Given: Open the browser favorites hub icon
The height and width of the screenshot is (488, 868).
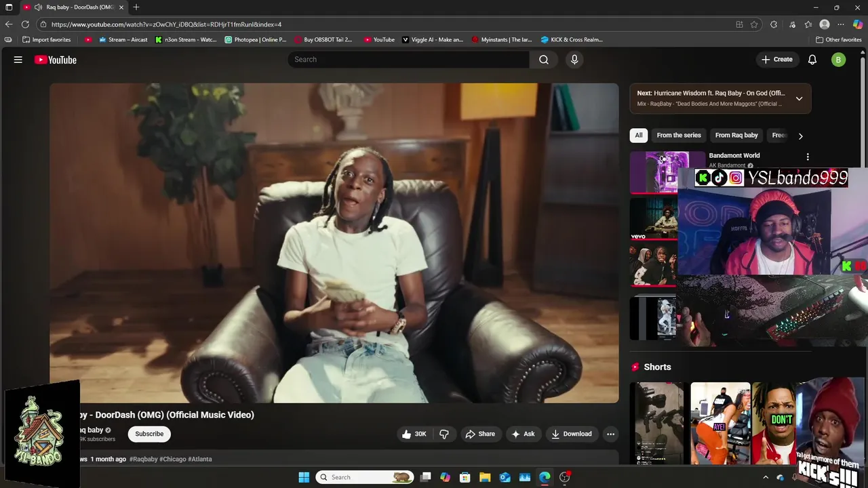Looking at the screenshot, I should pyautogui.click(x=808, y=24).
